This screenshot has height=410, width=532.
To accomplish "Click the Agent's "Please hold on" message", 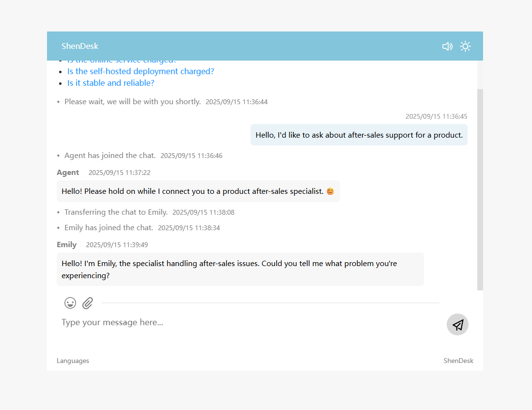I will click(x=193, y=191).
